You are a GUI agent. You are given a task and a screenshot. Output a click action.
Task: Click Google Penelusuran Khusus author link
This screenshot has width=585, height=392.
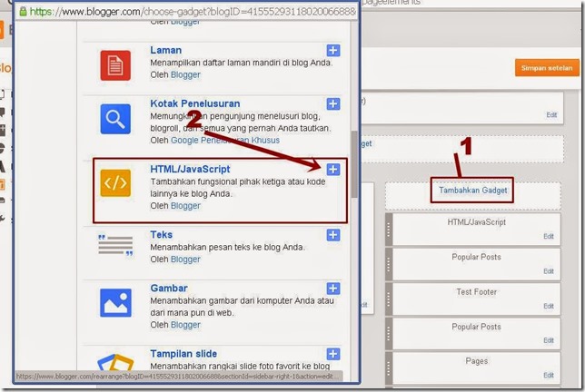[225, 140]
